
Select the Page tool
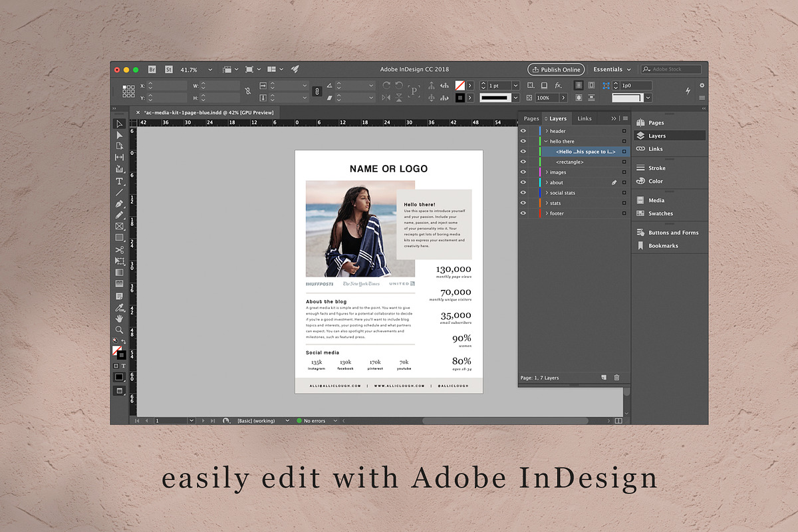pyautogui.click(x=120, y=146)
